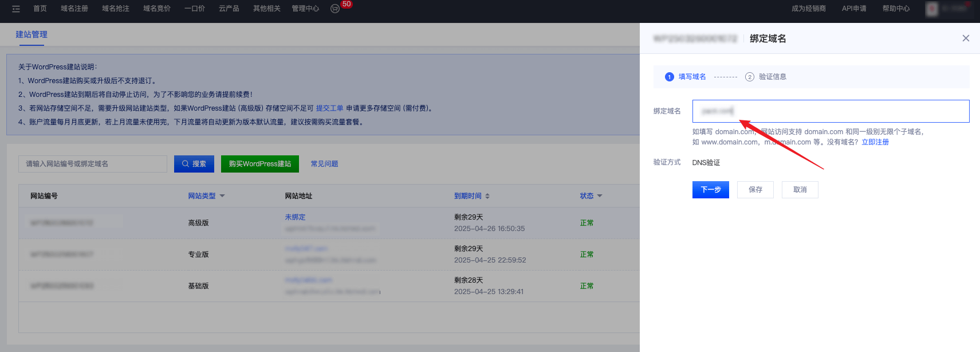This screenshot has width=980, height=352.
Task: Open the 域名竞价 menu item
Action: (157, 9)
